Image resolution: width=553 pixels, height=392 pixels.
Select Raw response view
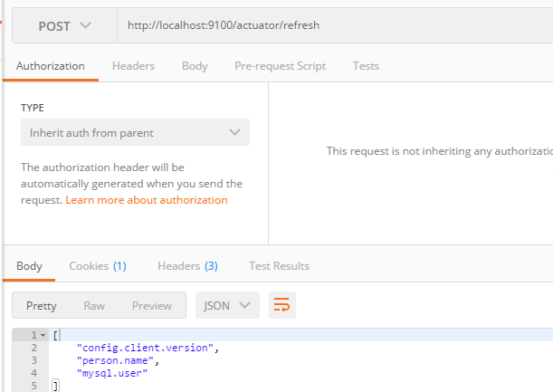coord(94,306)
